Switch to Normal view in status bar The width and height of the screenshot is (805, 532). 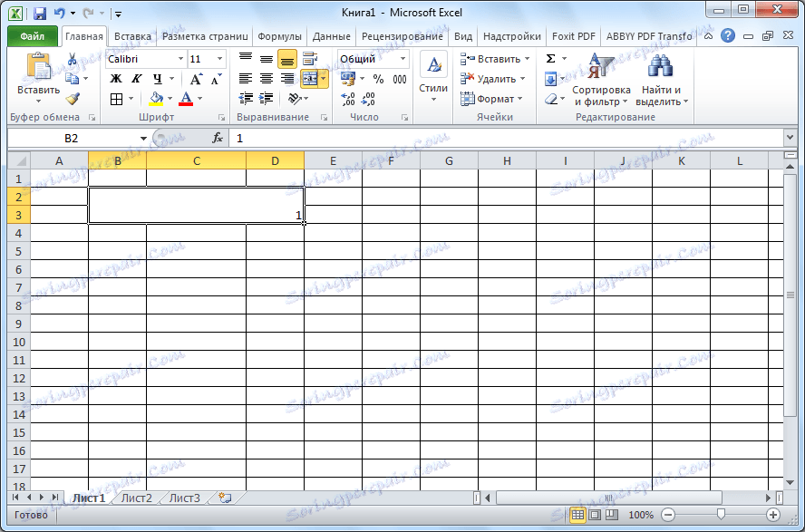pyautogui.click(x=577, y=515)
